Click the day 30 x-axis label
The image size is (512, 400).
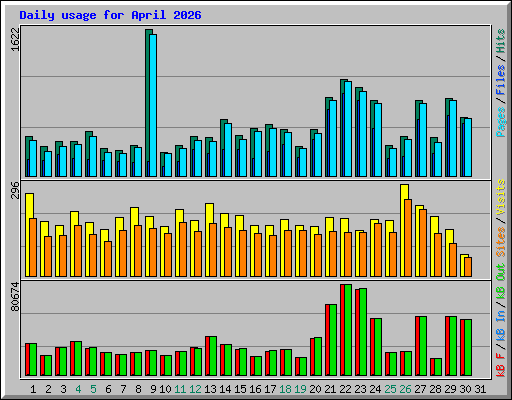pos(465,389)
